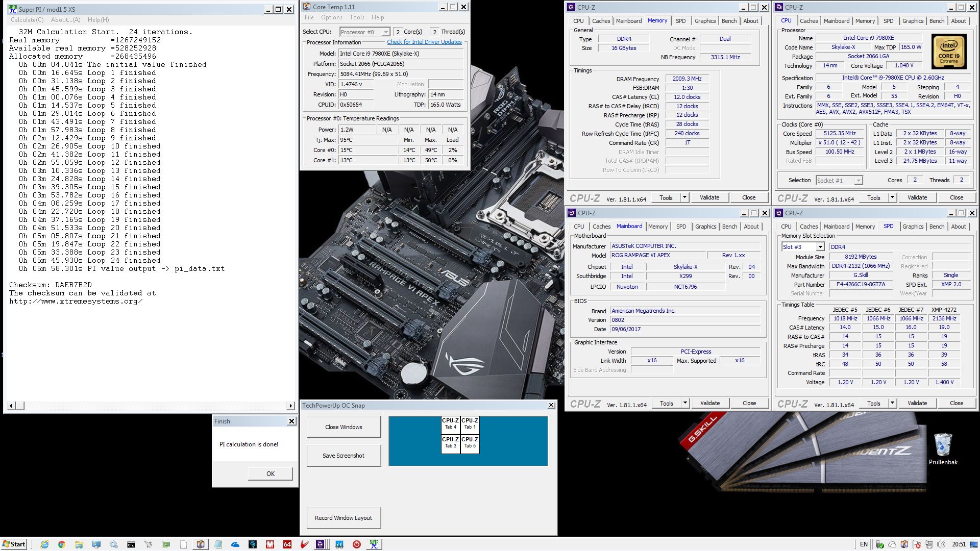980x551 pixels.
Task: Switch to Bench tab in CPU-Z CPU window
Action: 937,21
